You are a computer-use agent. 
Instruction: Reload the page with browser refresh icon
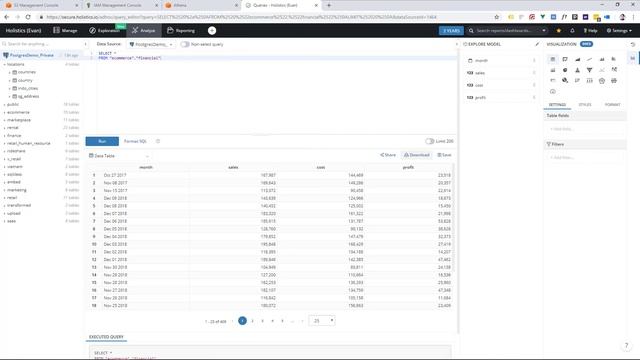[x=28, y=17]
